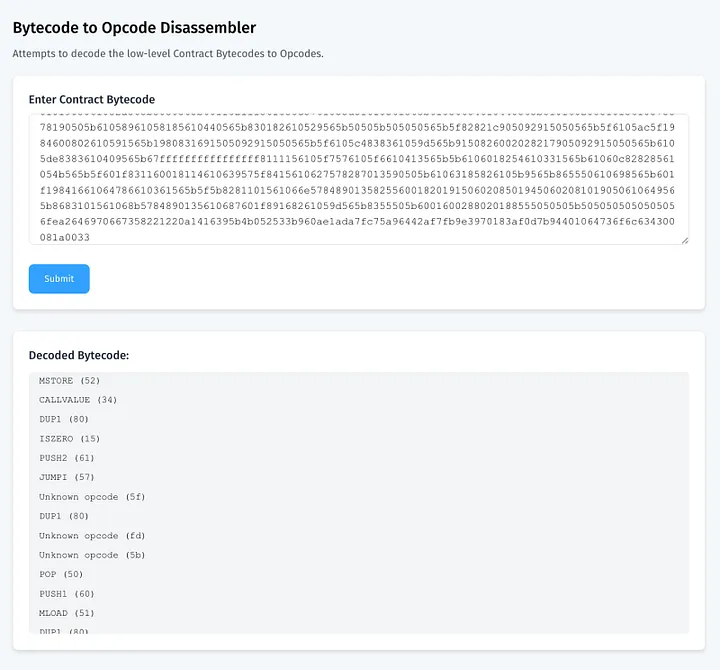Click the POP (50) opcode line

[x=62, y=574]
